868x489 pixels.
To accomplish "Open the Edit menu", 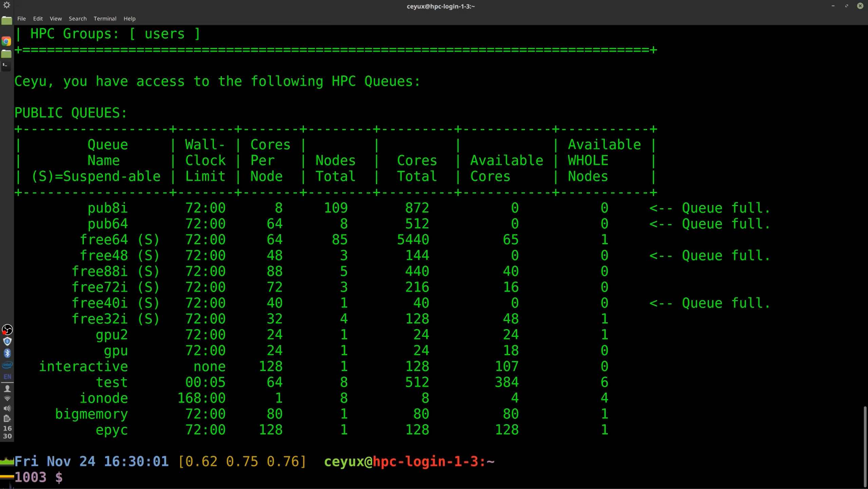I will coord(38,19).
